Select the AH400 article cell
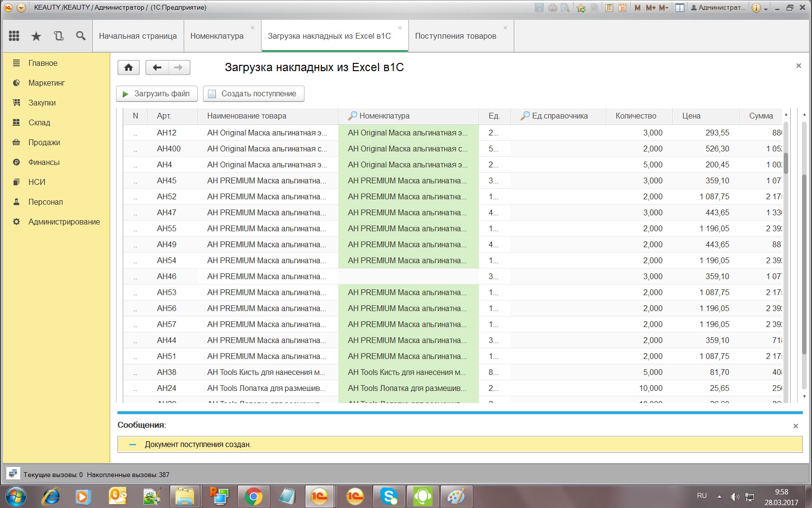The image size is (812, 508). tap(173, 149)
